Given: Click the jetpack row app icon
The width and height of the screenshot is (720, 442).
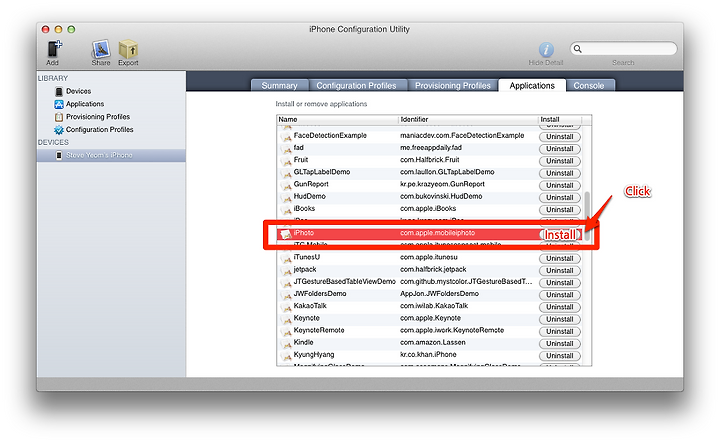Looking at the screenshot, I should (x=287, y=270).
